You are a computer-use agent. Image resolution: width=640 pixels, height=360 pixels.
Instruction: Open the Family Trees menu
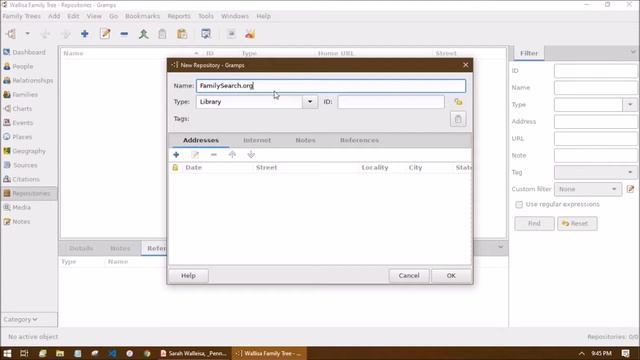coord(22,16)
